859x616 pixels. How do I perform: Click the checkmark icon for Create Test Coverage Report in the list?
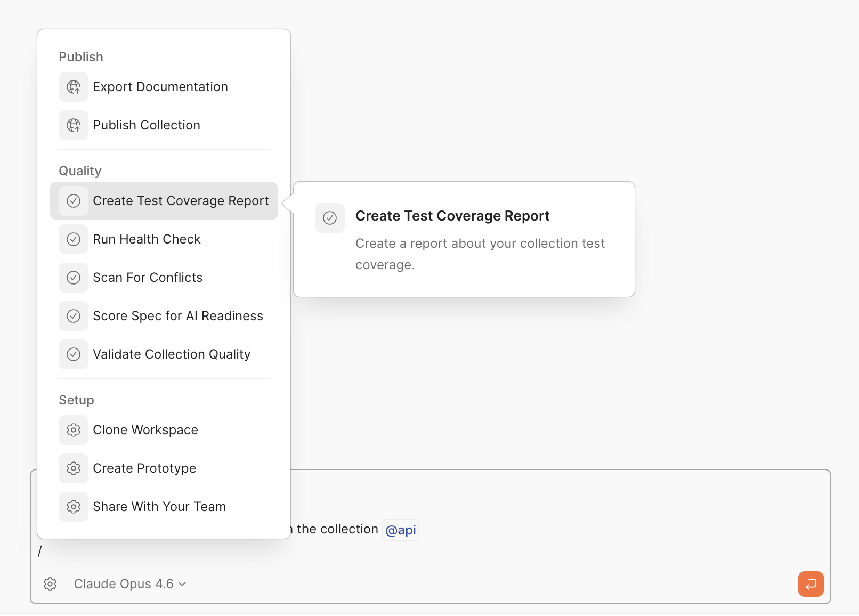point(74,201)
